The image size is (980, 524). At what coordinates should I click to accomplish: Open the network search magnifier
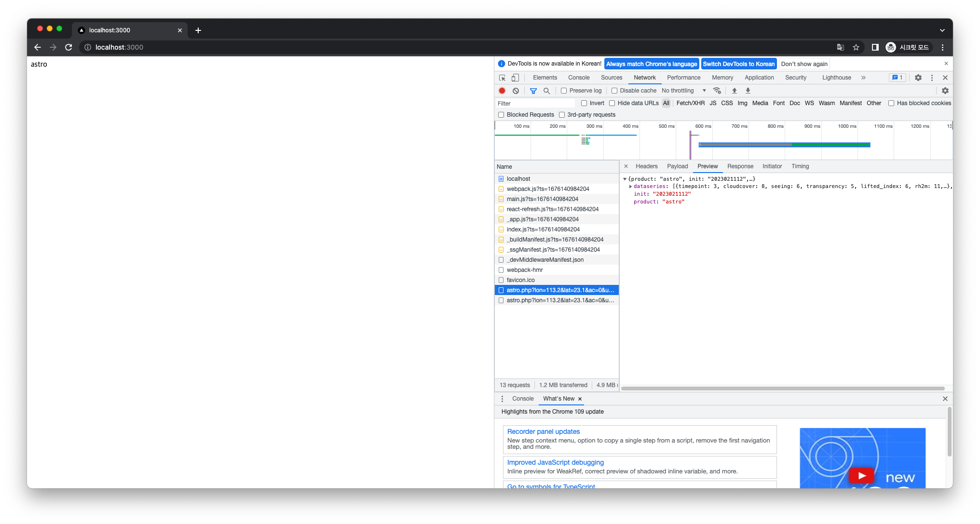[x=546, y=91]
